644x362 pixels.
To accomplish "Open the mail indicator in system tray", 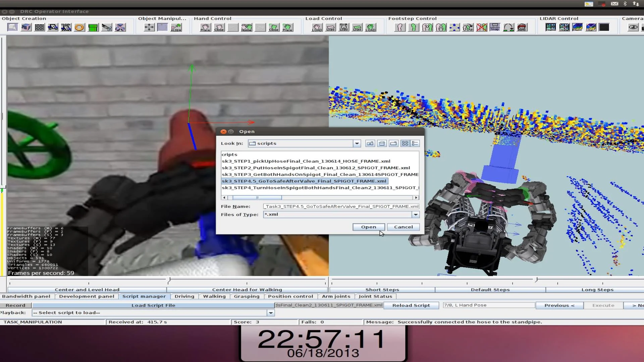I will (614, 4).
